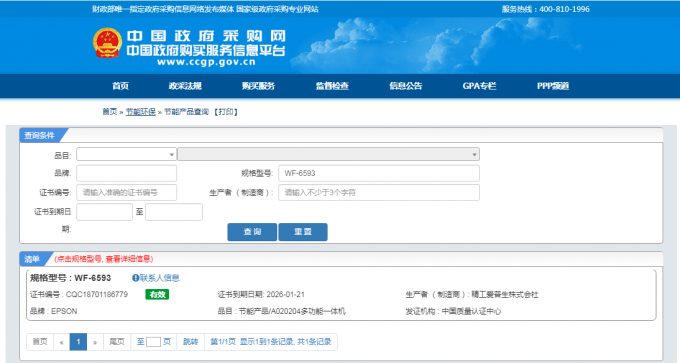Image resolution: width=680 pixels, height=363 pixels.
Task: Open the 首页 navigation menu item
Action: coord(121,86)
